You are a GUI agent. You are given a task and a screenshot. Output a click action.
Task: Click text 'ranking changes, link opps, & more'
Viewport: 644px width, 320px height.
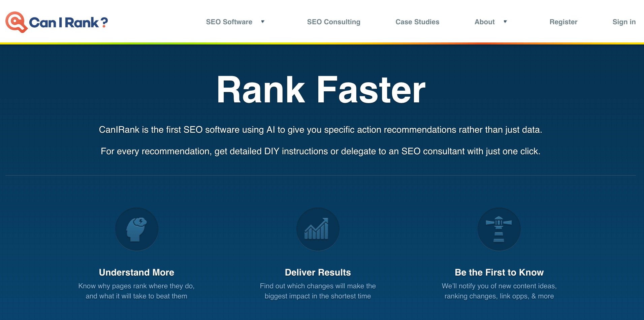coord(499,296)
